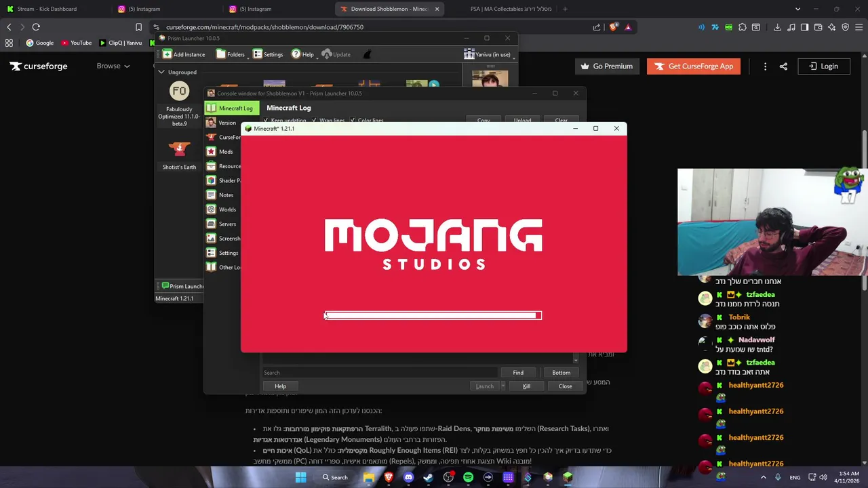Open the browser extensions puzzle icon

click(743, 27)
